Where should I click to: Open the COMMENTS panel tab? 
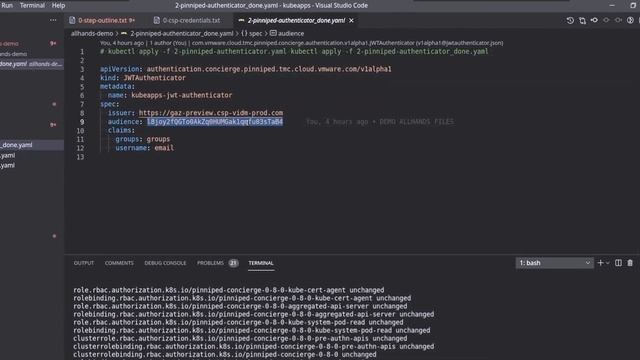(119, 263)
